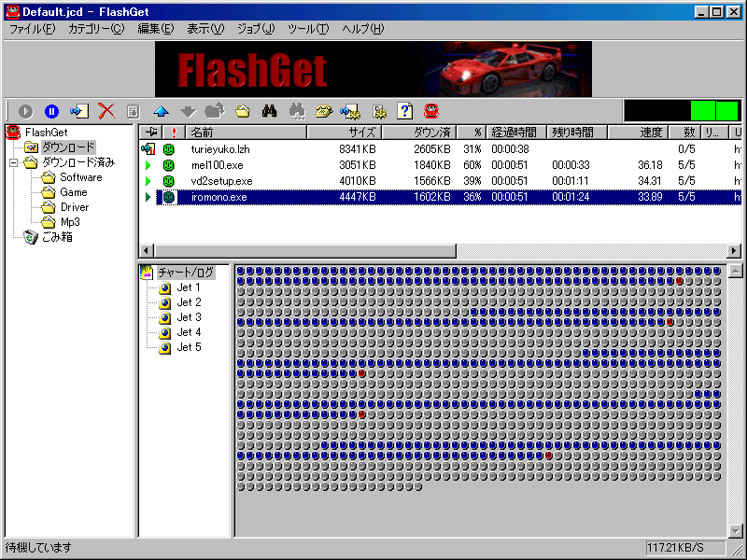Open the Driver folder in the tree
Screen dimensions: 747x560
(x=75, y=207)
